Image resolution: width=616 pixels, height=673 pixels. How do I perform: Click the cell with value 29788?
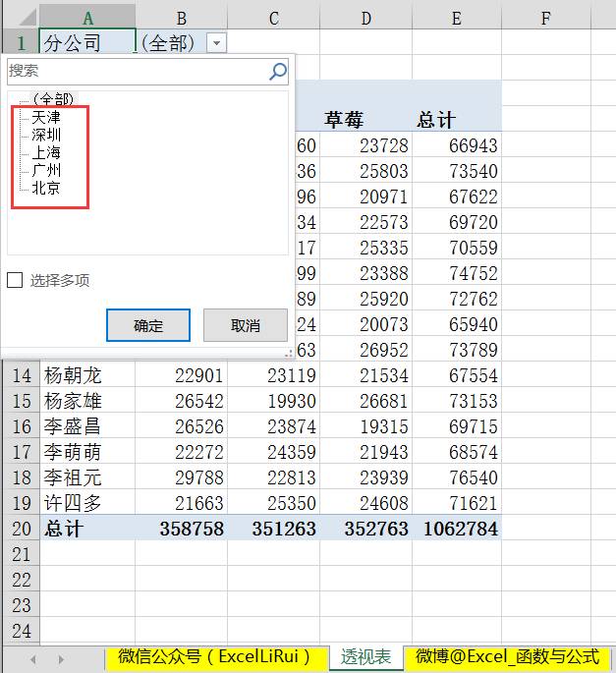click(182, 477)
